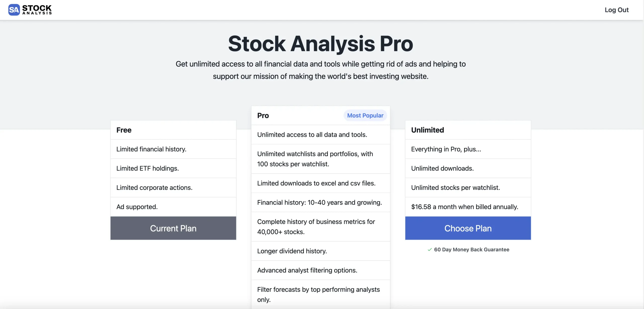Viewport: 644px width, 309px height.
Task: Click the gray Current Plan button
Action: tap(173, 228)
